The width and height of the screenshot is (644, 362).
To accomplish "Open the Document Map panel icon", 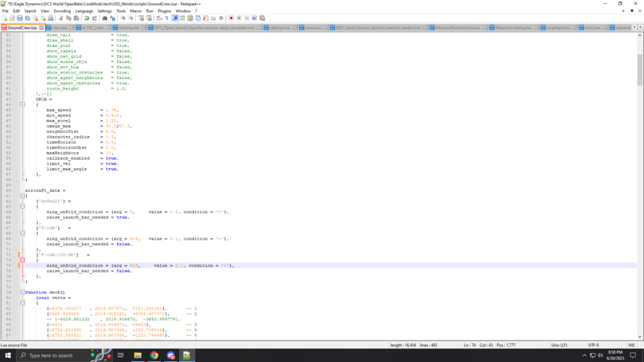I will (190, 18).
